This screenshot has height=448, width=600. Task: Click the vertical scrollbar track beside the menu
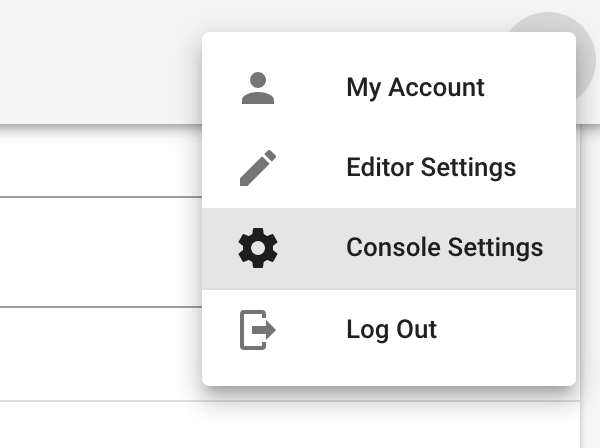(x=590, y=287)
